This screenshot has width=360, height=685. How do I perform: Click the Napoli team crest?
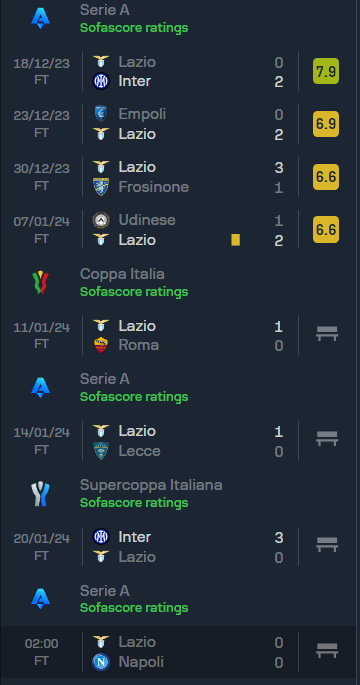coord(101,662)
